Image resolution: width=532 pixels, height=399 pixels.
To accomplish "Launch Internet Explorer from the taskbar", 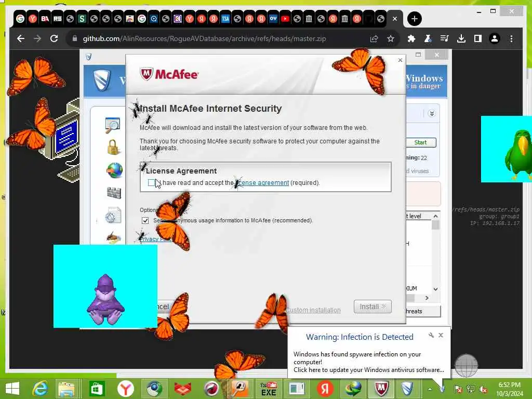I will click(39, 389).
